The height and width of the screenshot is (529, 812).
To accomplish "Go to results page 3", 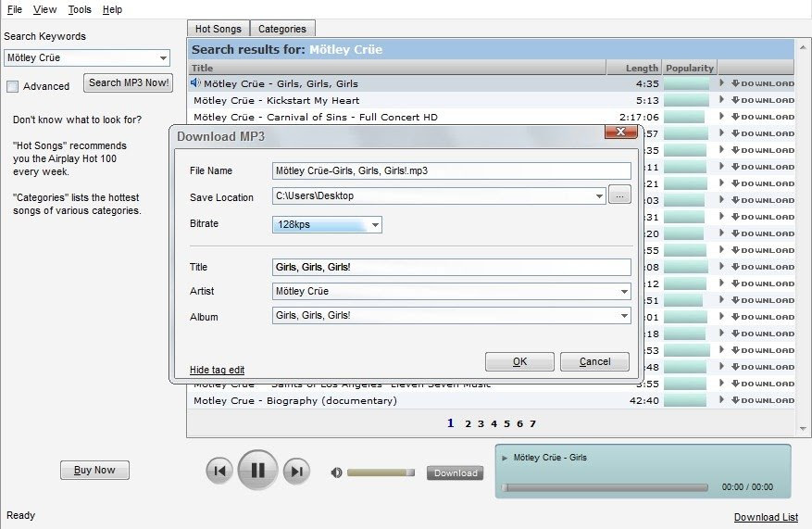I will point(481,423).
